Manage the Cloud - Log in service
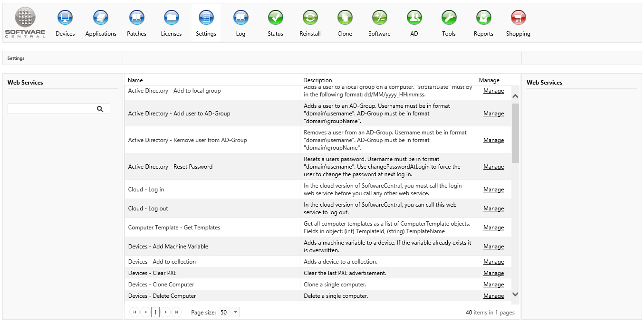 point(493,190)
